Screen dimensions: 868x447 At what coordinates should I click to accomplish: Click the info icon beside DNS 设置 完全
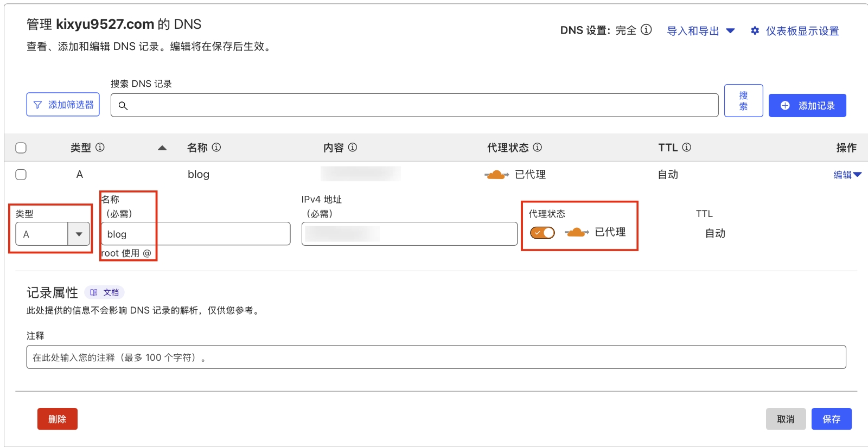(646, 30)
